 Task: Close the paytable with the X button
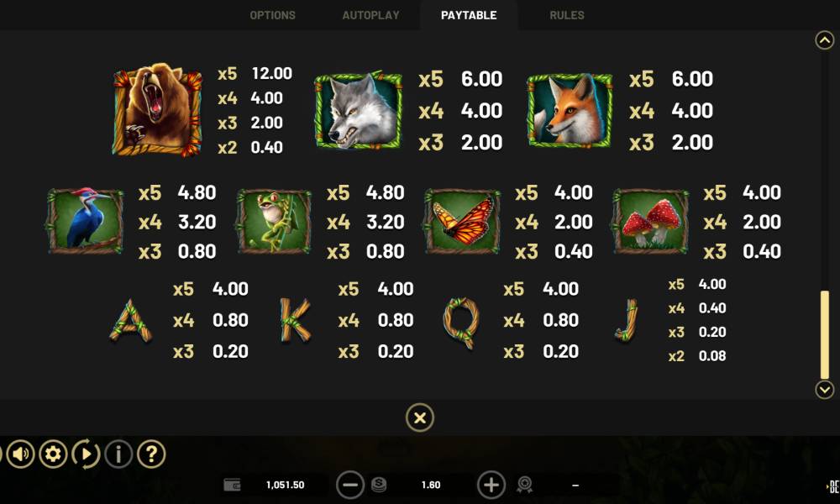coord(420,417)
